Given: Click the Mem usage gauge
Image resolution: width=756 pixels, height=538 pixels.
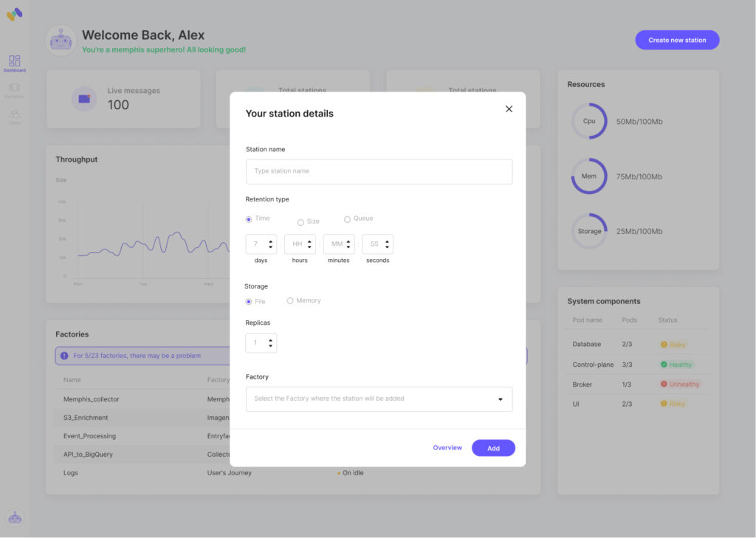Looking at the screenshot, I should coord(589,176).
